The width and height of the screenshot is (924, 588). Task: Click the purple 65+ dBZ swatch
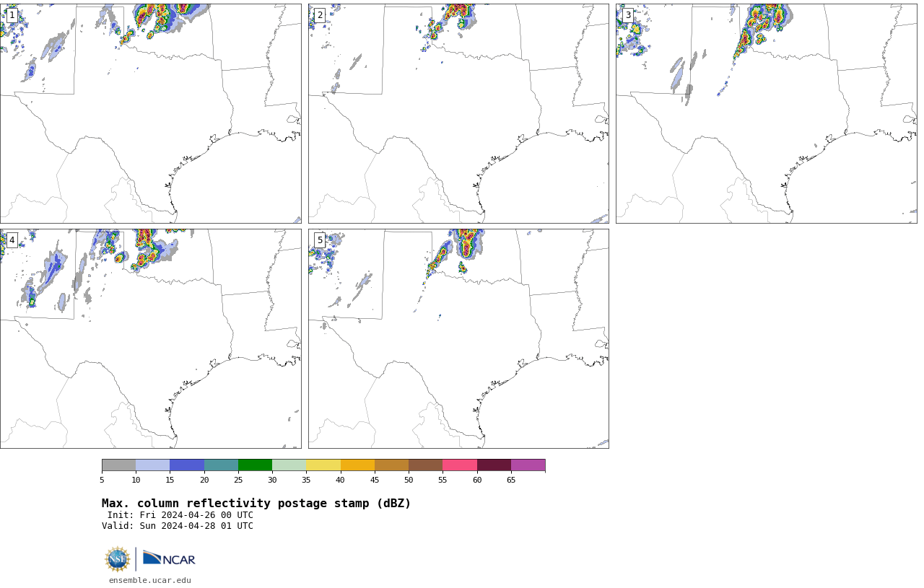(528, 465)
